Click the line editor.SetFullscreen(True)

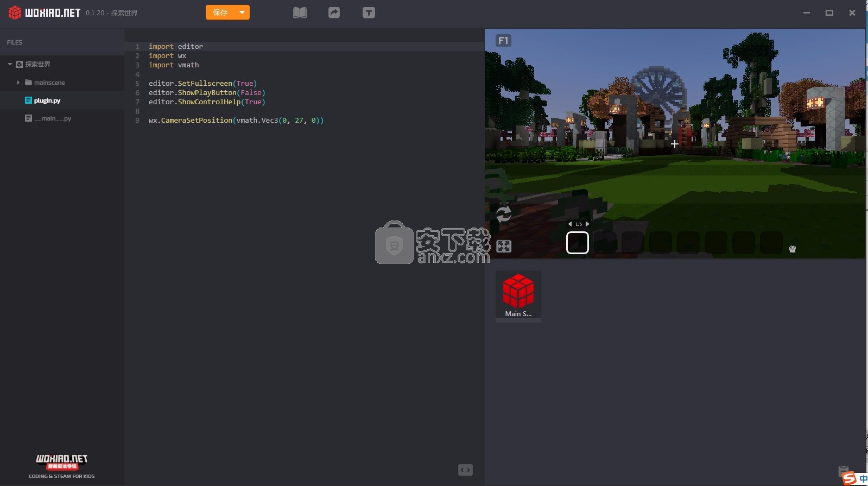pyautogui.click(x=203, y=84)
